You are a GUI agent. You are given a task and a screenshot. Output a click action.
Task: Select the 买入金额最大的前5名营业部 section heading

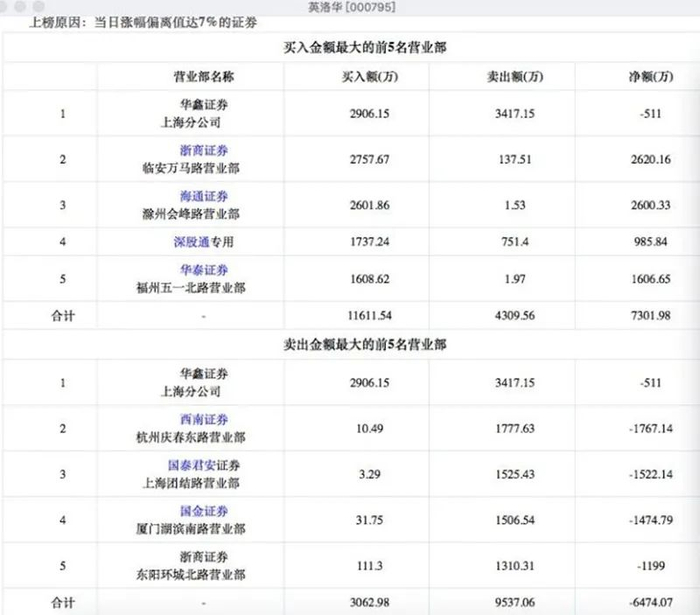(x=365, y=47)
